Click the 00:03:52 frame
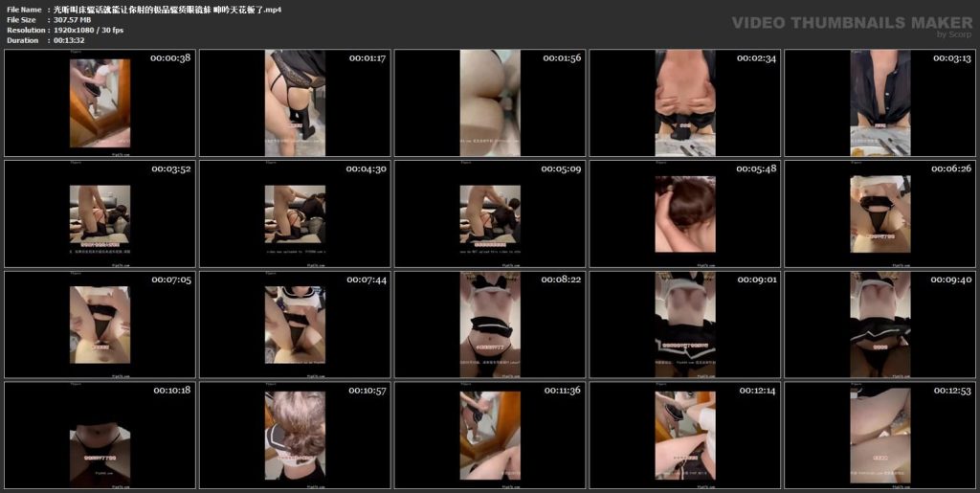The height and width of the screenshot is (493, 980). [100, 213]
